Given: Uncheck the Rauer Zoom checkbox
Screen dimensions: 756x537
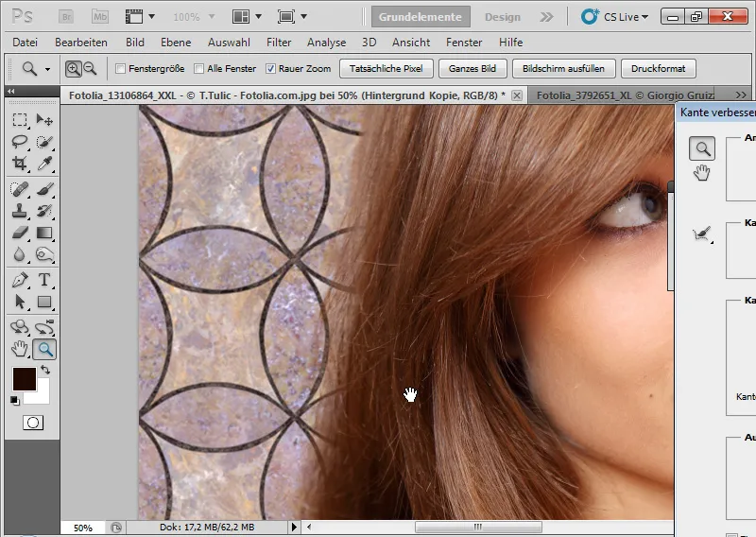Looking at the screenshot, I should click(270, 68).
